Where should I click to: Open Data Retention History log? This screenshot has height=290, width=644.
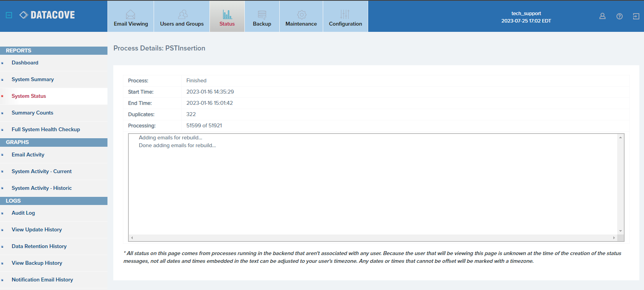pos(39,246)
